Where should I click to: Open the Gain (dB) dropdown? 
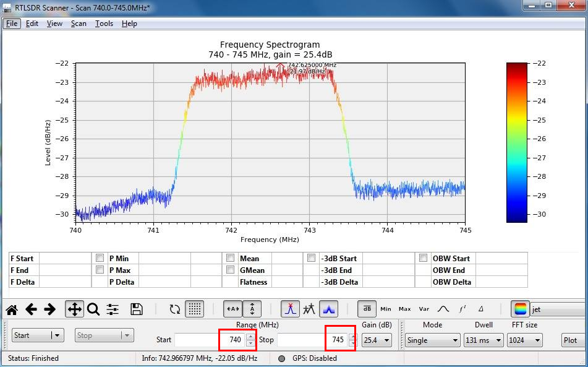pyautogui.click(x=377, y=340)
